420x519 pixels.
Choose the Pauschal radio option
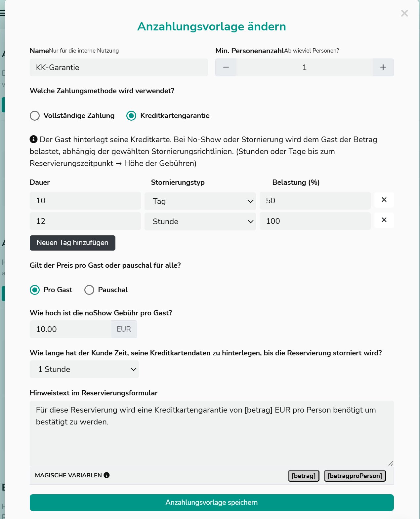(89, 290)
